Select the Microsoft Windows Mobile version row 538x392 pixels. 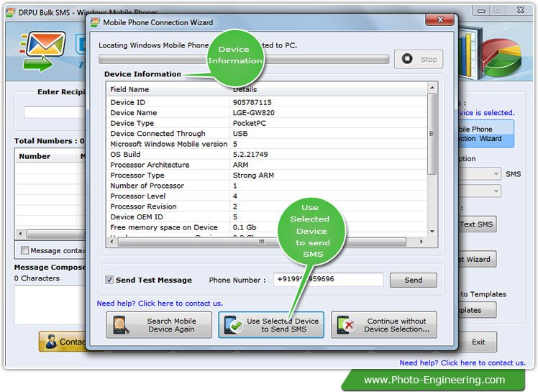click(267, 144)
